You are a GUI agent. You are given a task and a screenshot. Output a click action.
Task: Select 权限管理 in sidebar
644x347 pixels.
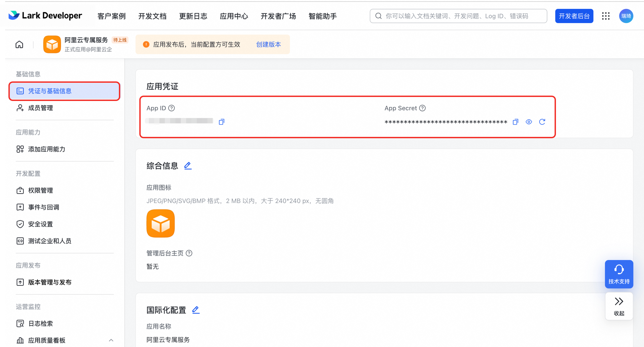[40, 190]
